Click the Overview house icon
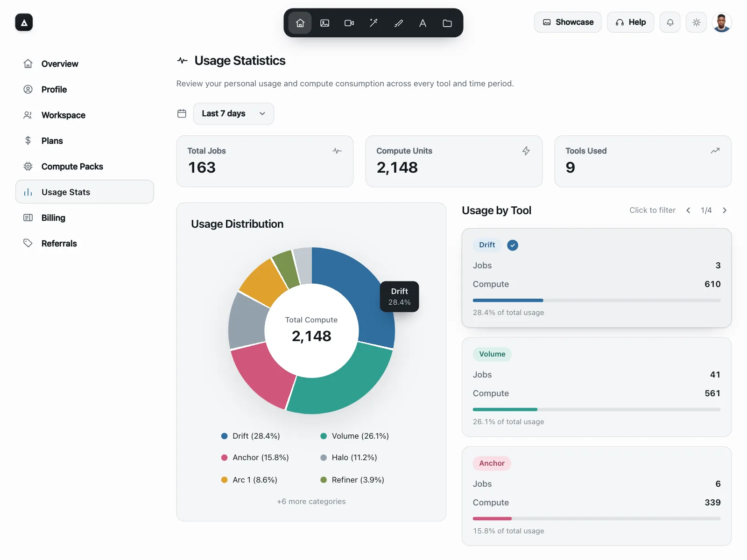Screen dimensions: 747x560 click(28, 63)
